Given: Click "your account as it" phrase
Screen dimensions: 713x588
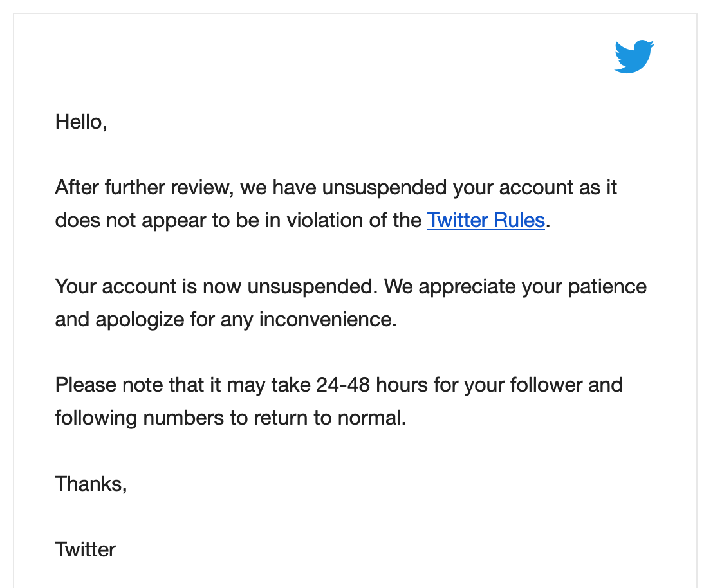Looking at the screenshot, I should (535, 188).
